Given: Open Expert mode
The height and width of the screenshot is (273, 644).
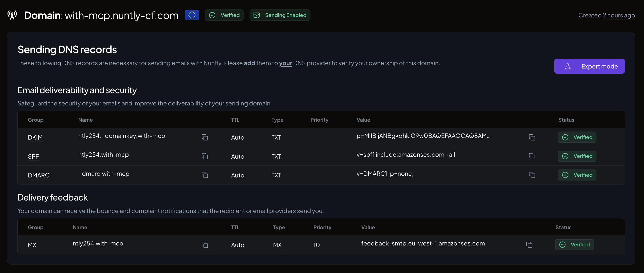Looking at the screenshot, I should coord(589,66).
